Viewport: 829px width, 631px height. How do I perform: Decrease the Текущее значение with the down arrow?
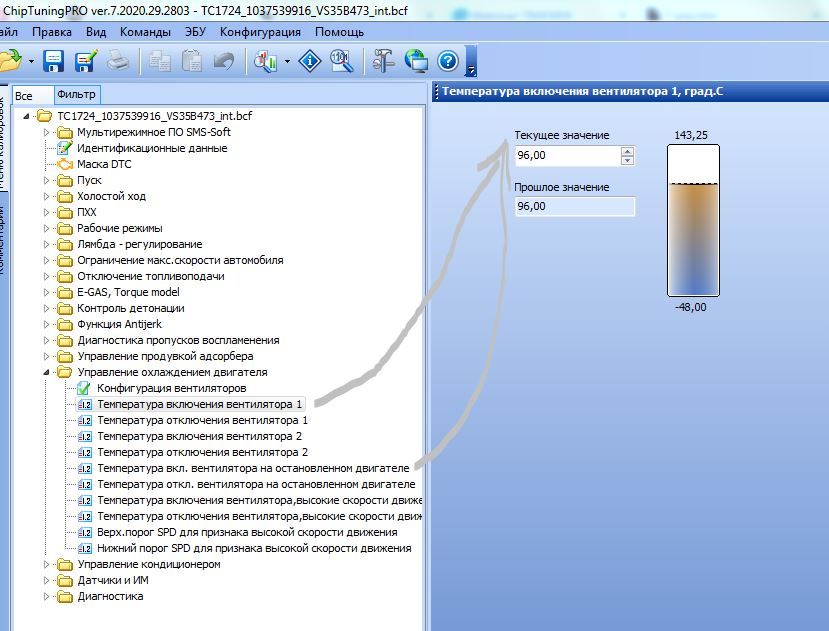[x=628, y=160]
